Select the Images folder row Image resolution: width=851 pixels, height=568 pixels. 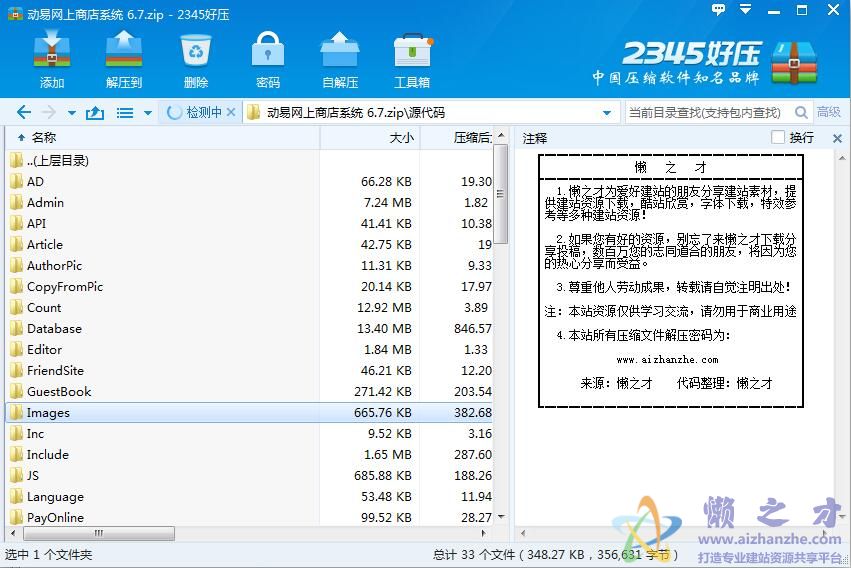click(x=250, y=412)
